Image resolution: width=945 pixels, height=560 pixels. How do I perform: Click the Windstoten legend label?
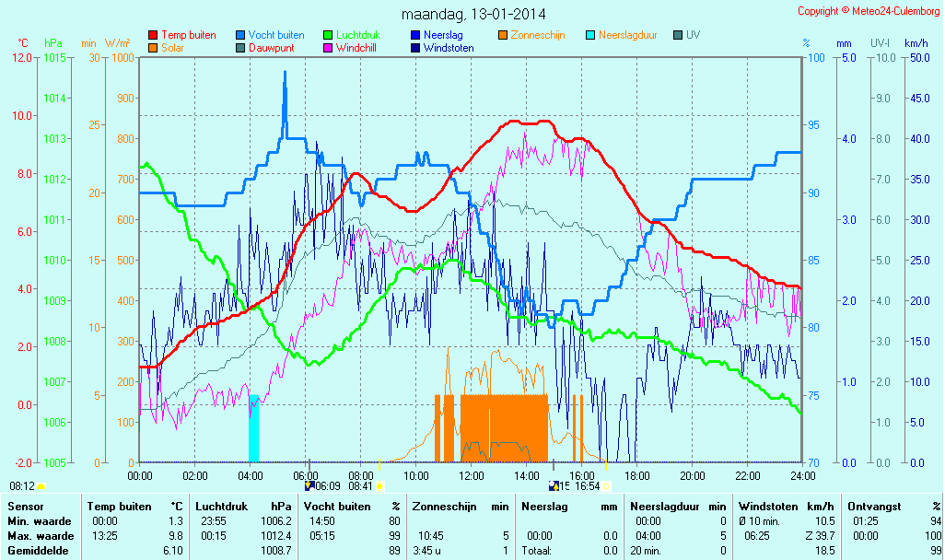click(449, 48)
